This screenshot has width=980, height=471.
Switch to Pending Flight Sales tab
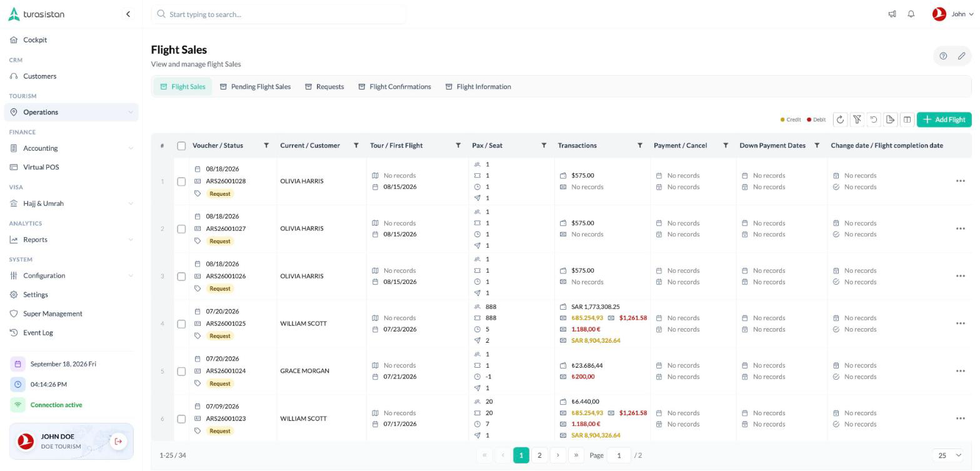click(255, 86)
